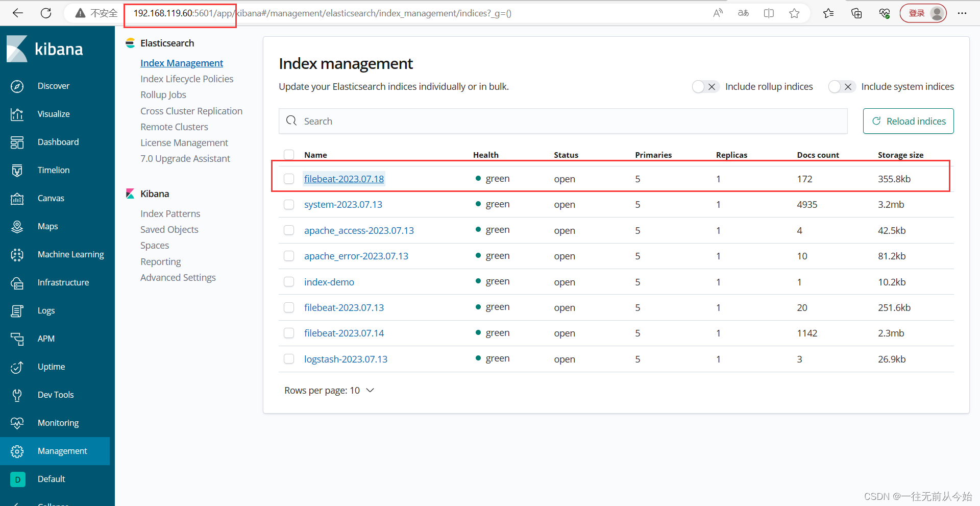
Task: Open Machine Learning icon in sidebar
Action: pos(17,255)
